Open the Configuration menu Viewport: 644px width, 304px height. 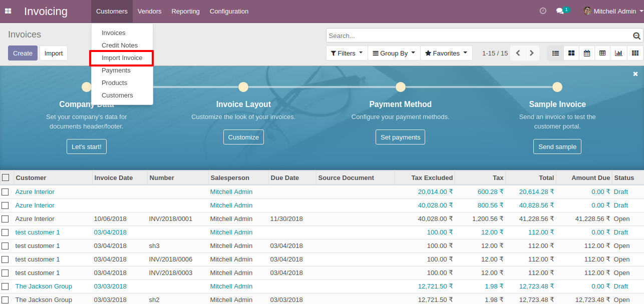point(229,11)
